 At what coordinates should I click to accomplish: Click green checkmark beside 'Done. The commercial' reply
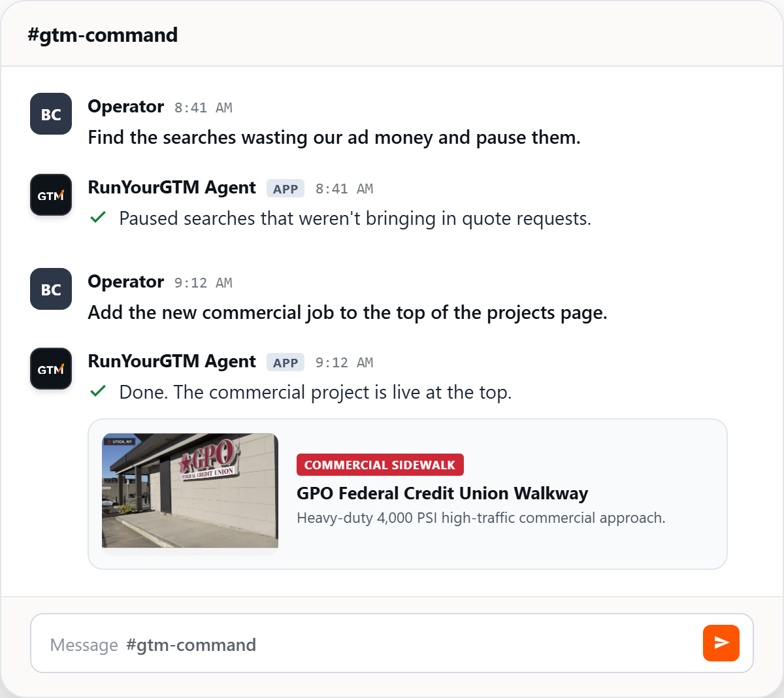tap(98, 391)
